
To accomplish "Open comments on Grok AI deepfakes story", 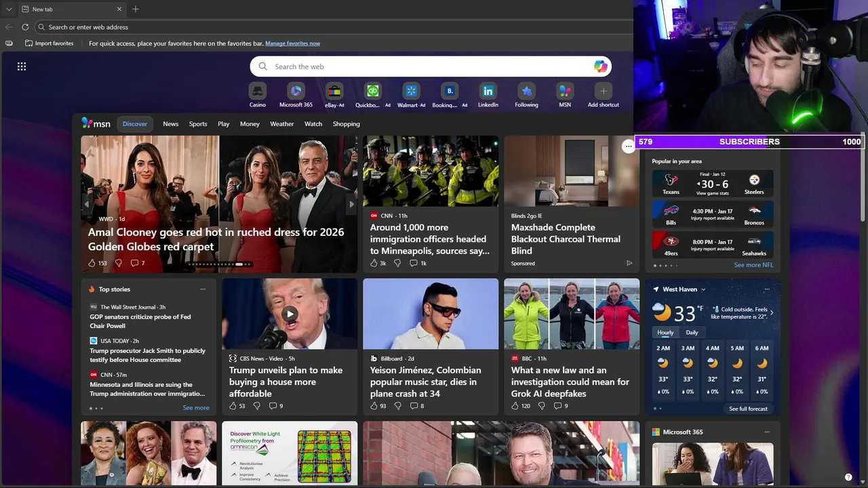I will point(560,405).
